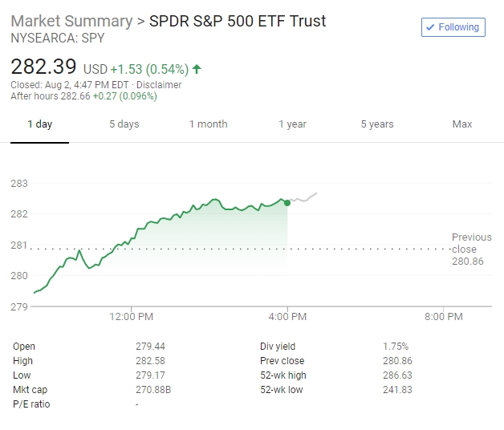The width and height of the screenshot is (504, 430).
Task: Click the 8:00 PM axis label
Action: pos(443,317)
